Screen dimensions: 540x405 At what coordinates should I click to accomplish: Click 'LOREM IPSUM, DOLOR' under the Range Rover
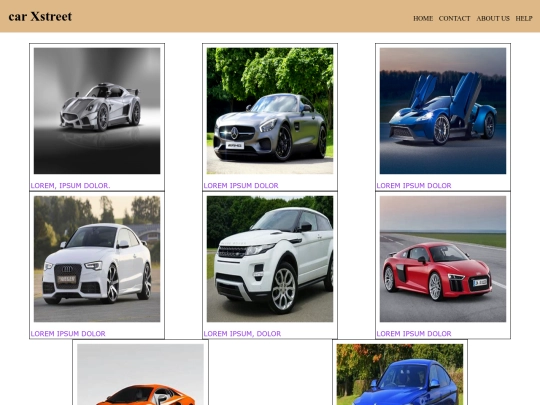242,334
